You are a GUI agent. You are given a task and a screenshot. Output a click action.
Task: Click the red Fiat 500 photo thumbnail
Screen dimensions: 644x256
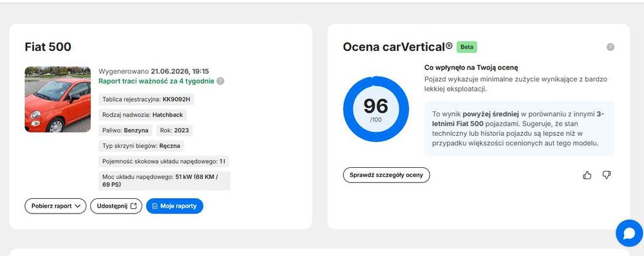(58, 99)
